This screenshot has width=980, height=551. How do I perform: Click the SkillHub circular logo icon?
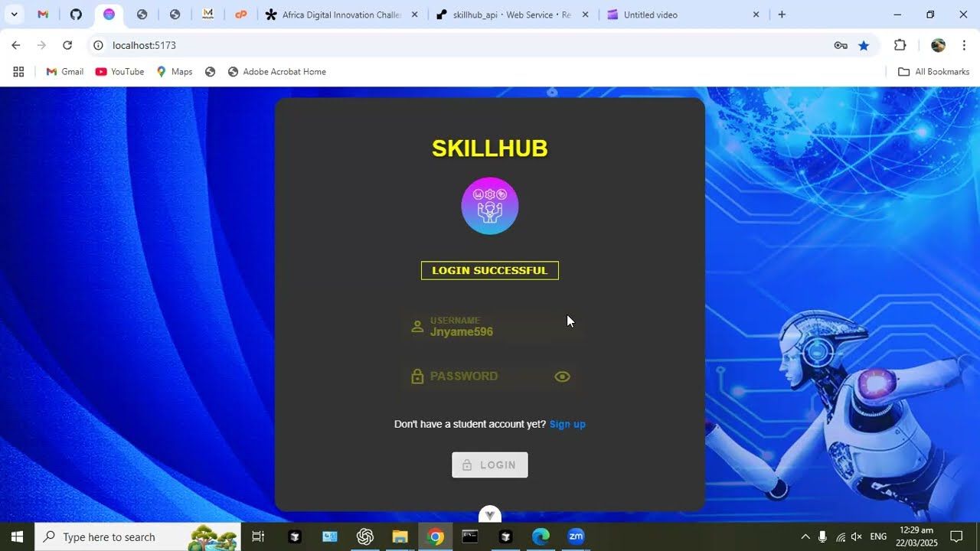pos(490,206)
